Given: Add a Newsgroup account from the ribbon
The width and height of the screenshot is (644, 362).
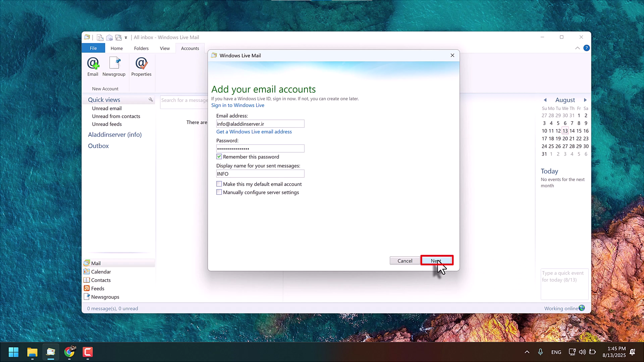Looking at the screenshot, I should coord(114,67).
